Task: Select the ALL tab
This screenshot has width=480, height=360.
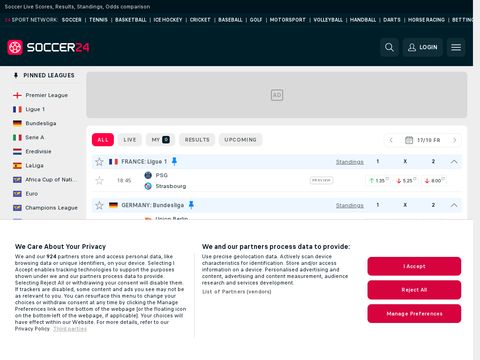Action: coord(103,140)
